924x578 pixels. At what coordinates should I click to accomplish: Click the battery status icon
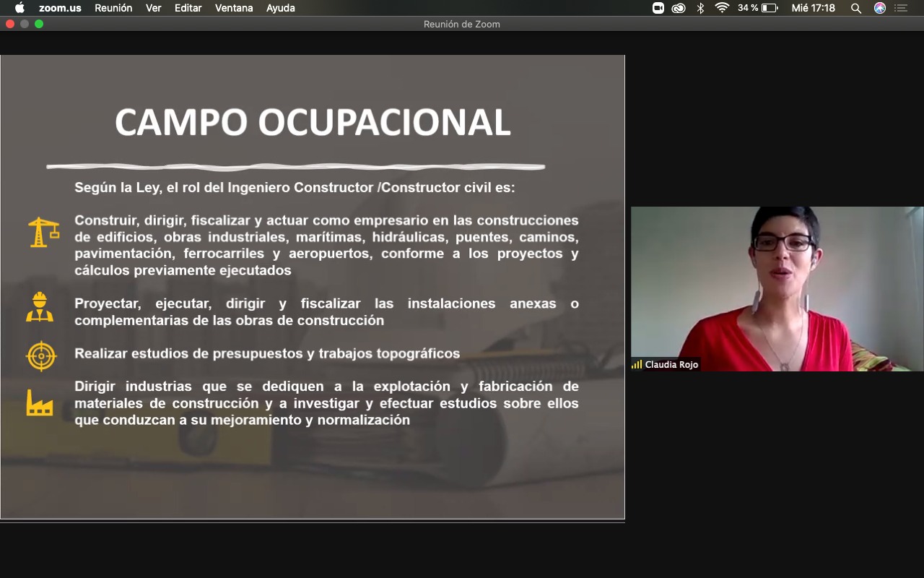pos(770,8)
